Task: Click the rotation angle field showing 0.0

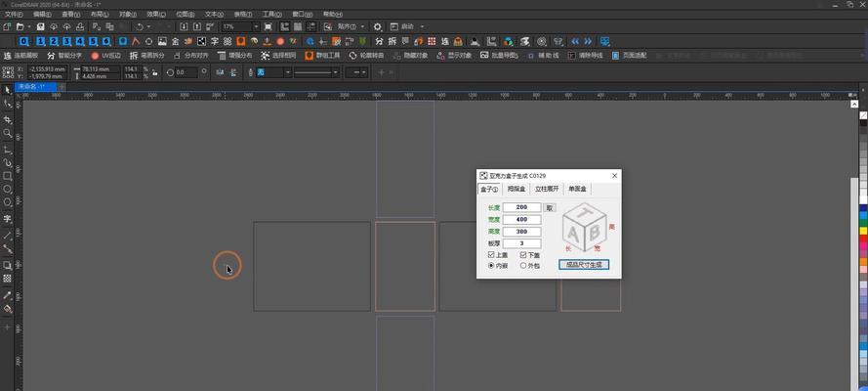Action: click(186, 72)
